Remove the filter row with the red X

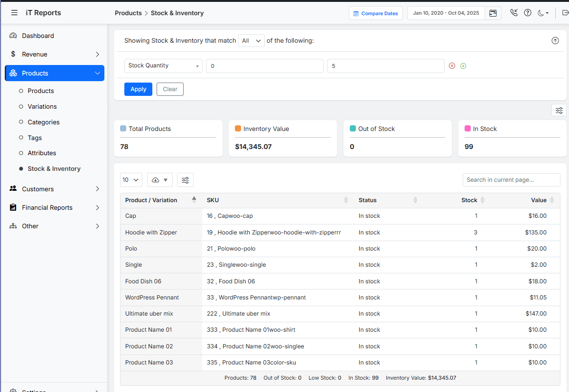click(x=452, y=65)
